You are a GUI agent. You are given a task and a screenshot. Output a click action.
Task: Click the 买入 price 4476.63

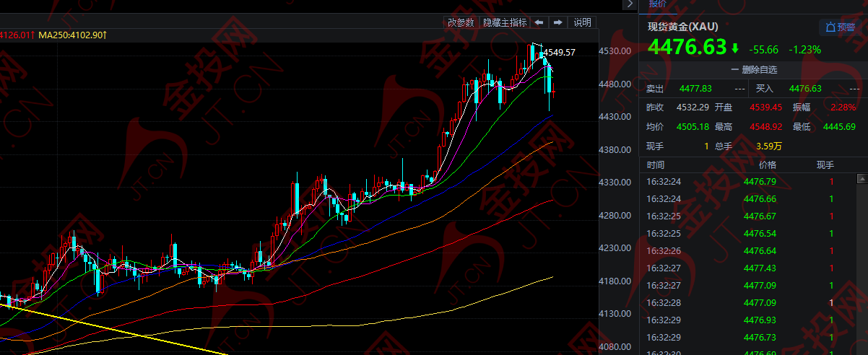coord(805,89)
